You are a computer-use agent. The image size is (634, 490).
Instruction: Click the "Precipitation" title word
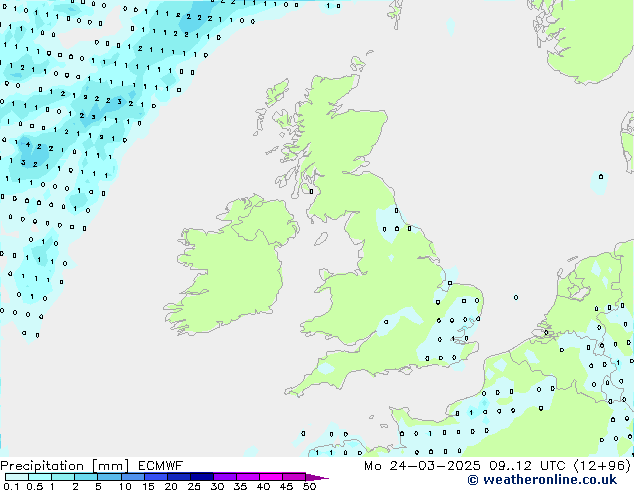(x=42, y=466)
